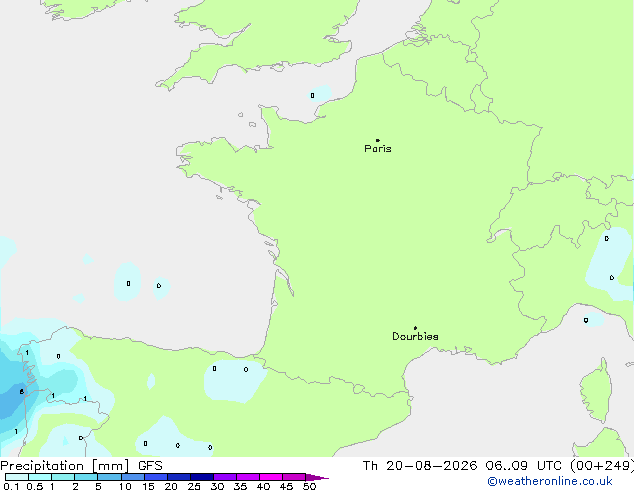This screenshot has height=490, width=634.
Task: Pick the lightest legend swatch between 0.1 and 0.5
Action: click(x=17, y=477)
